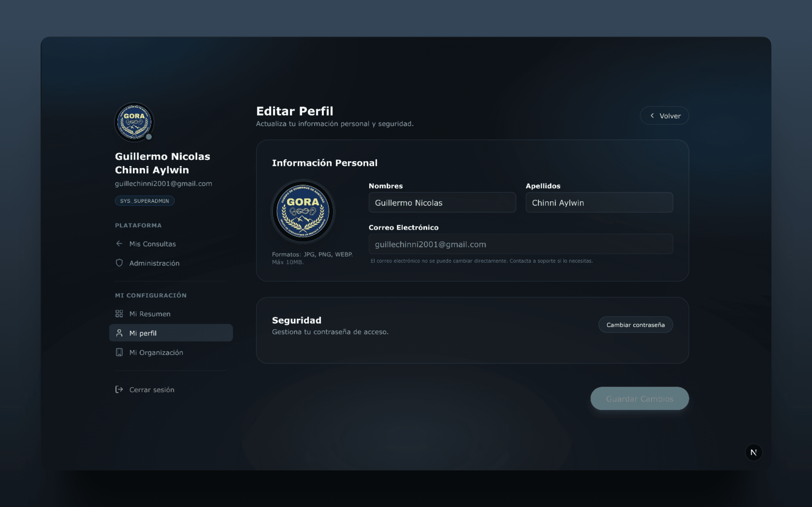Click the Volver button to go back
This screenshot has height=507, width=812.
coord(664,115)
